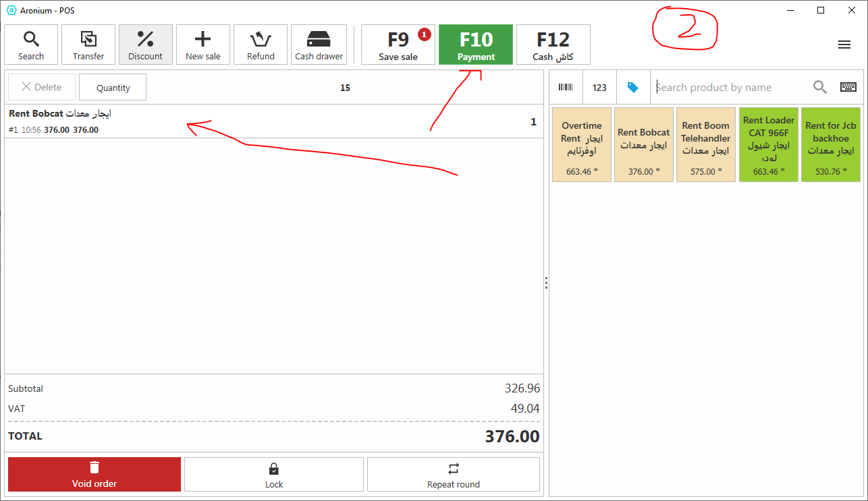
Task: Click the magnifier icon in product search
Action: click(x=820, y=87)
